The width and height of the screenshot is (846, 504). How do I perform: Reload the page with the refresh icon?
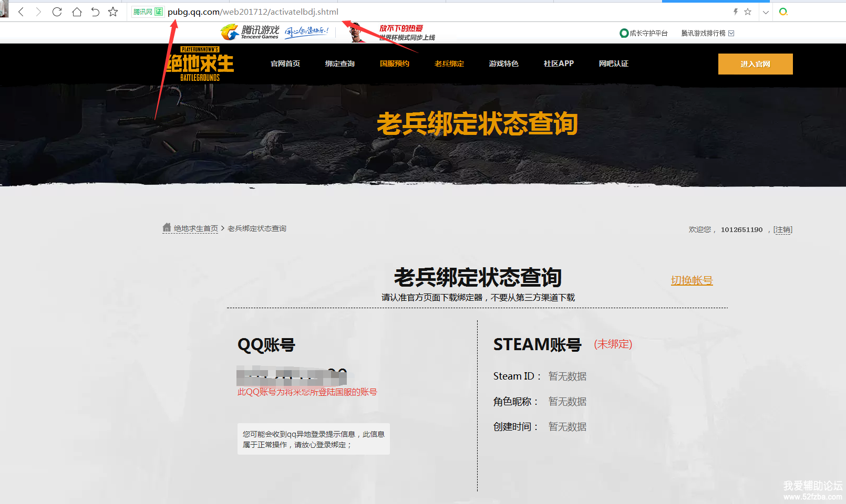click(x=57, y=12)
